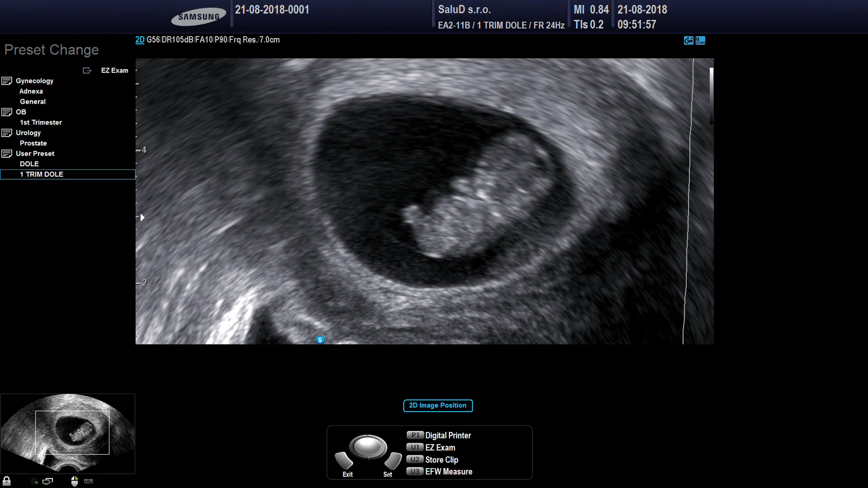Image resolution: width=868 pixels, height=488 pixels.
Task: Click the Q Scan indicator icon
Action: pyautogui.click(x=700, y=40)
